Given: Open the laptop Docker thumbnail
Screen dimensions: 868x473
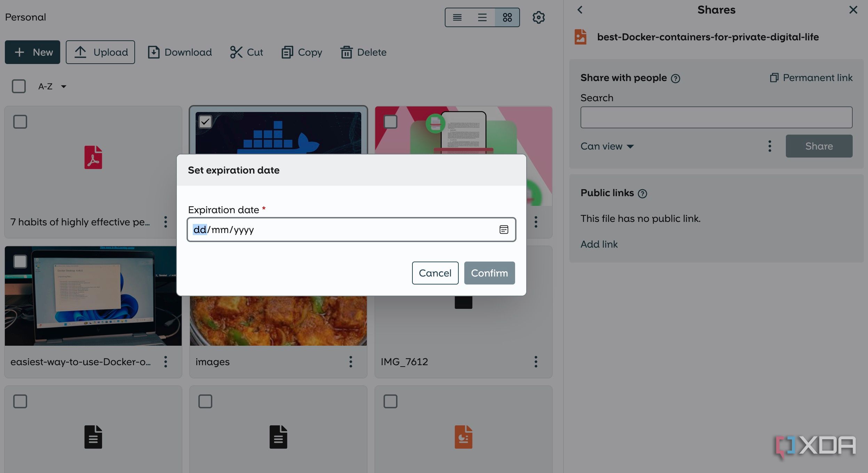Looking at the screenshot, I should 93,296.
